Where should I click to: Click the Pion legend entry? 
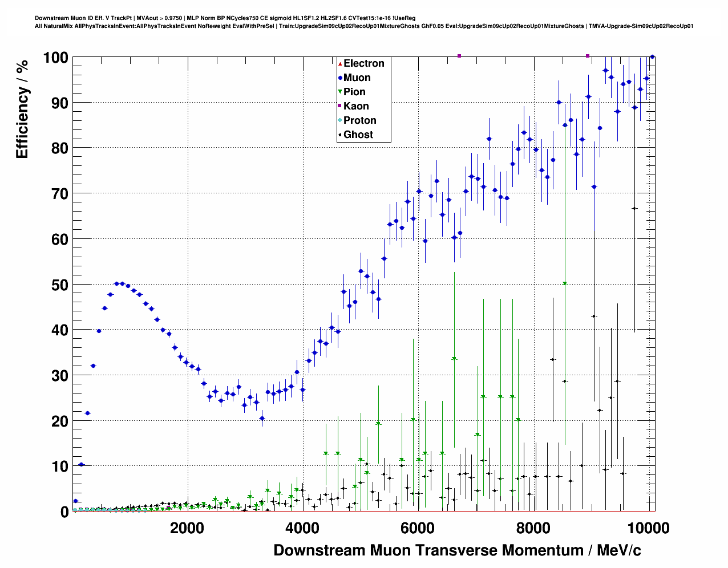[351, 92]
